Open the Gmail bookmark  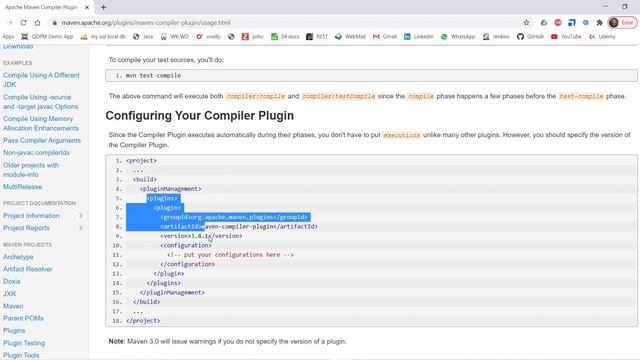click(x=385, y=36)
